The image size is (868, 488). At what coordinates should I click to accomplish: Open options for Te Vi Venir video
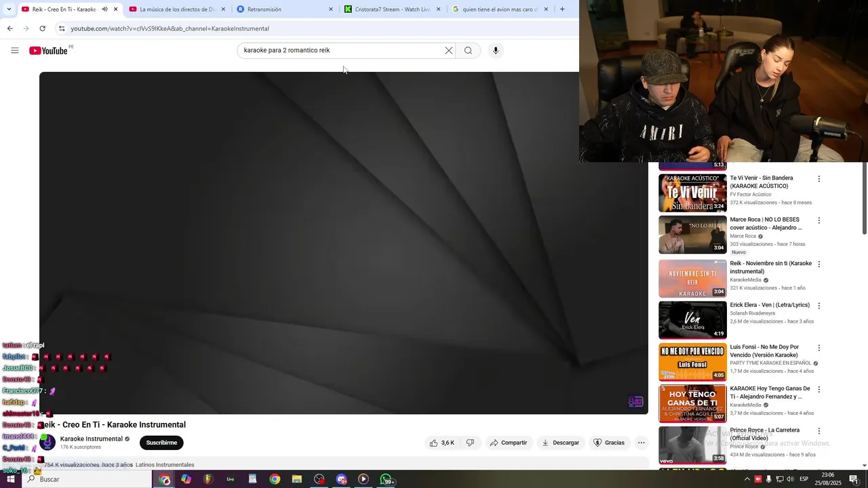tap(818, 179)
